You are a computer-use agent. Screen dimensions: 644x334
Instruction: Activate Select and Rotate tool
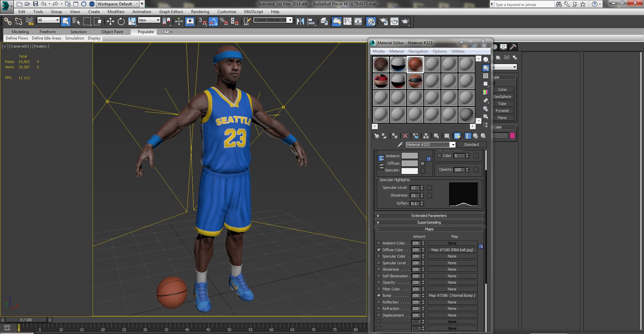[121, 21]
